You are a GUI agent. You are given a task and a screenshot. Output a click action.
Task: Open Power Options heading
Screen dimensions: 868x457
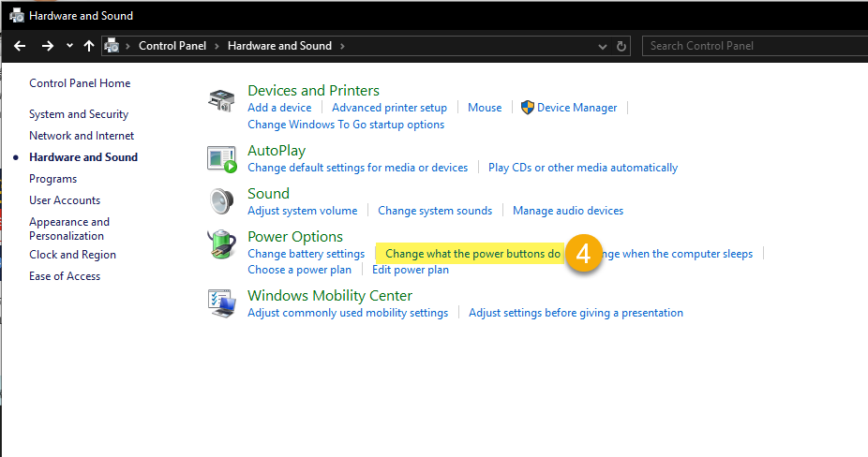coord(295,237)
